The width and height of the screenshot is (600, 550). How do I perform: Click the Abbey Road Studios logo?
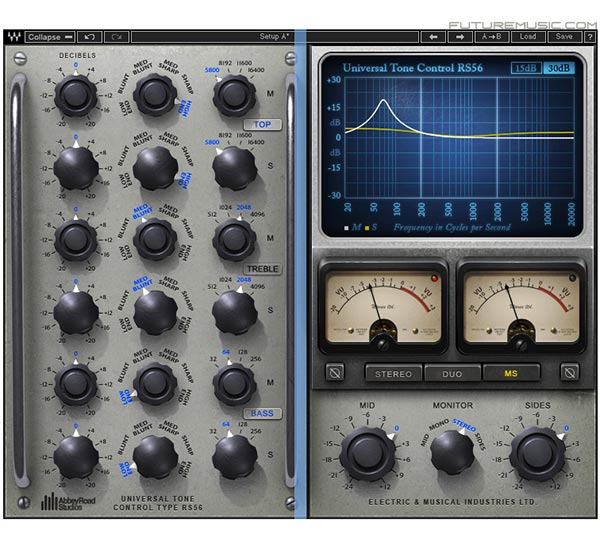68,501
